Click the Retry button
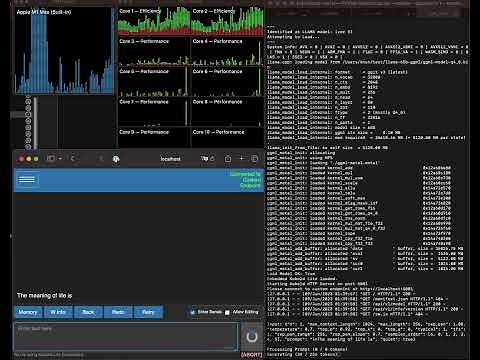The image size is (480, 360). click(x=148, y=312)
